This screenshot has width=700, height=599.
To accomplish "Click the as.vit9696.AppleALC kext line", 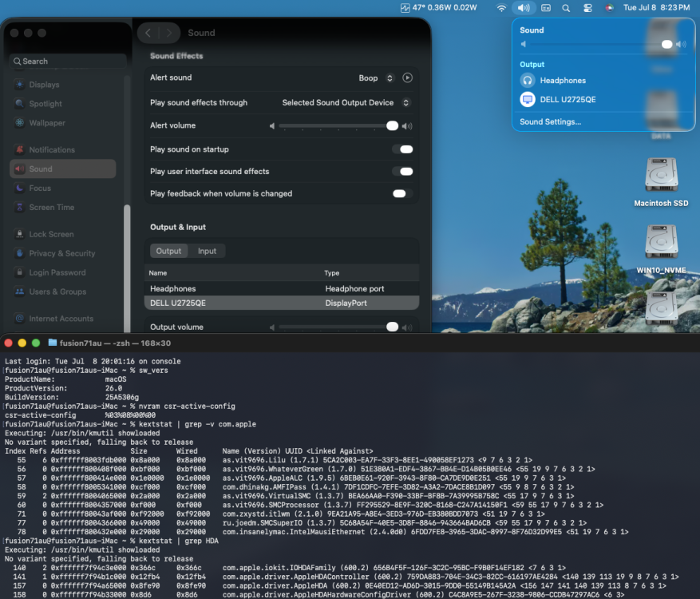I will click(x=285, y=478).
